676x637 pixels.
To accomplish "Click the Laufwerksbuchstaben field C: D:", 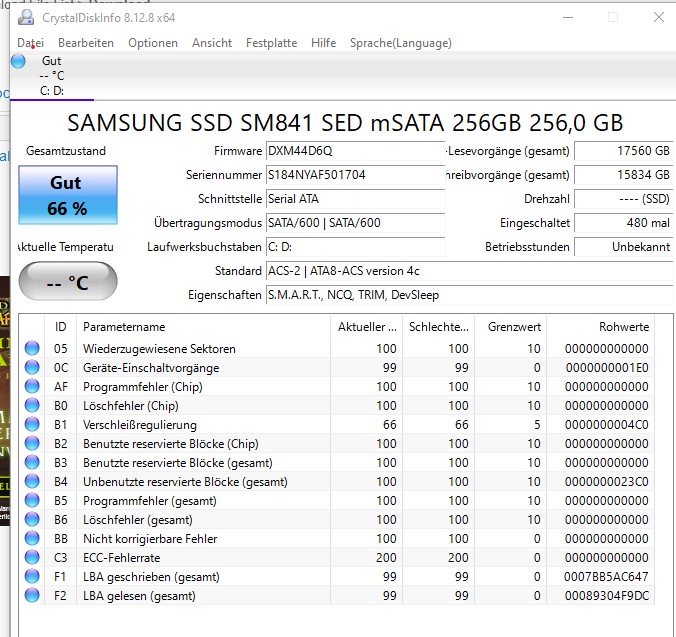I will (355, 247).
